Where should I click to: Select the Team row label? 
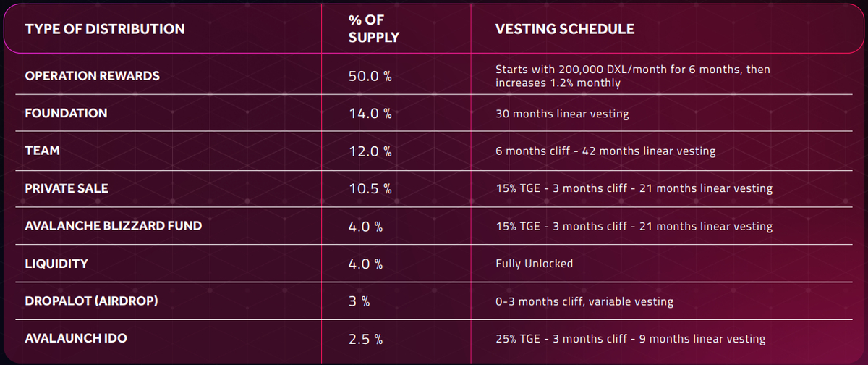click(x=43, y=151)
